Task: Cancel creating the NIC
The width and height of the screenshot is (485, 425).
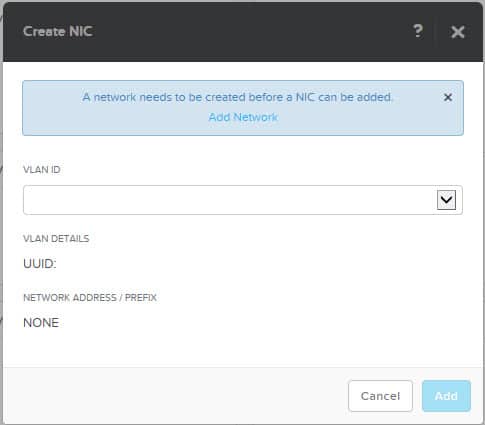Action: 380,396
